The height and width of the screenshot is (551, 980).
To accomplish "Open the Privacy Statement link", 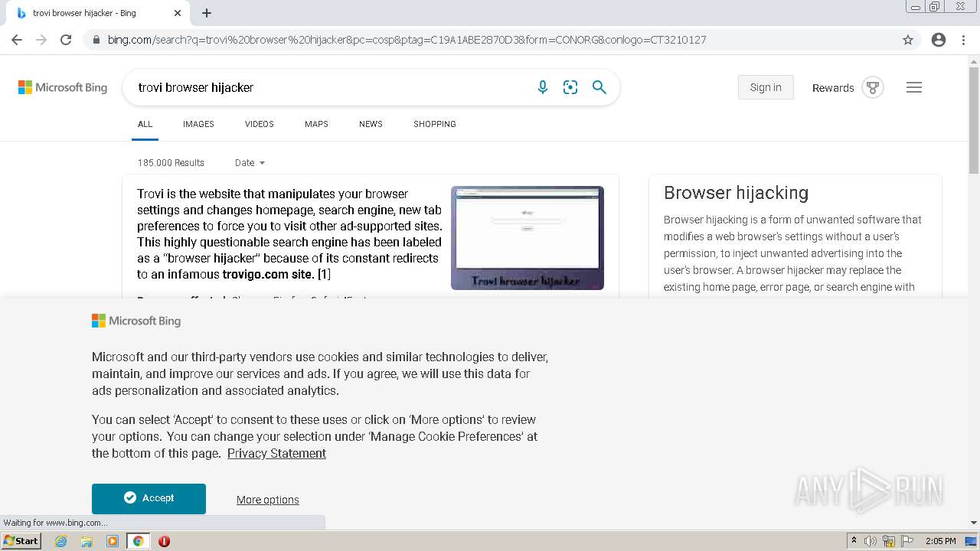I will [x=276, y=453].
